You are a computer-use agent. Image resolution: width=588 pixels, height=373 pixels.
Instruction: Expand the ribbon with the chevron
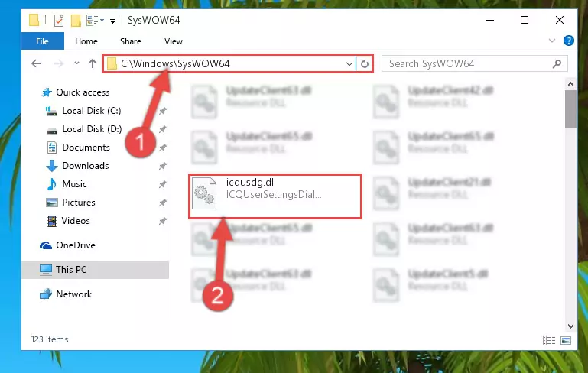551,41
